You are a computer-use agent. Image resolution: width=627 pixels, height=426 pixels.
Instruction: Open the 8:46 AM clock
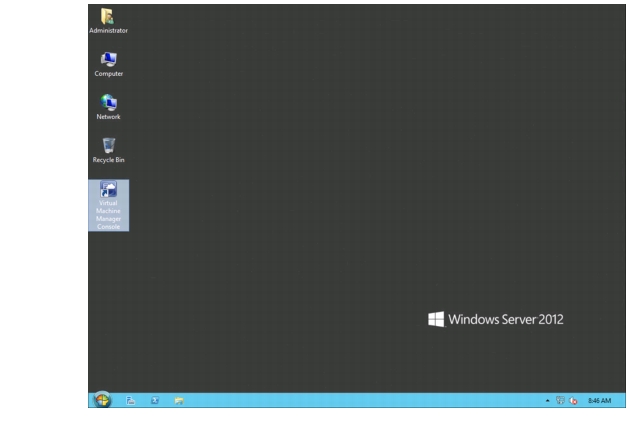[x=599, y=400]
